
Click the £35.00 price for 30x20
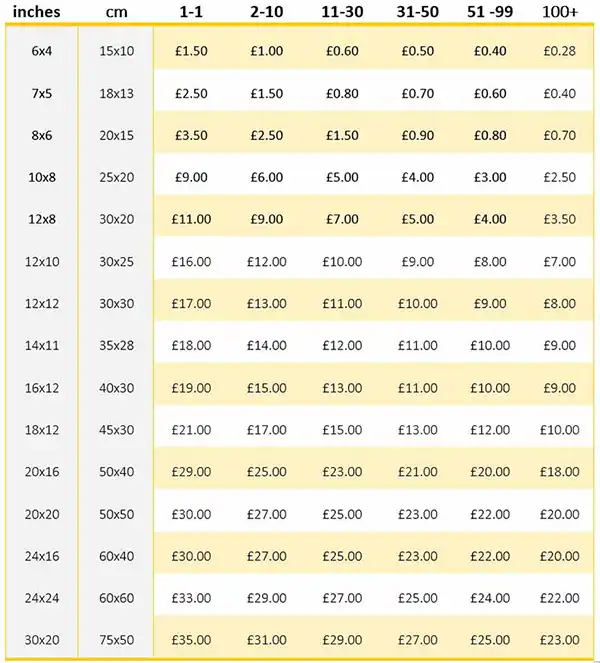click(x=191, y=640)
